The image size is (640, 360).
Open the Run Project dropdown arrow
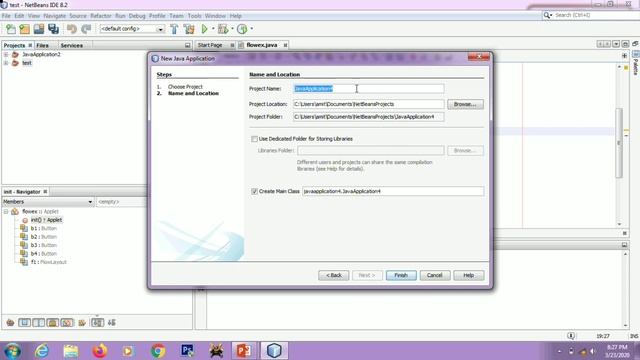(x=213, y=29)
